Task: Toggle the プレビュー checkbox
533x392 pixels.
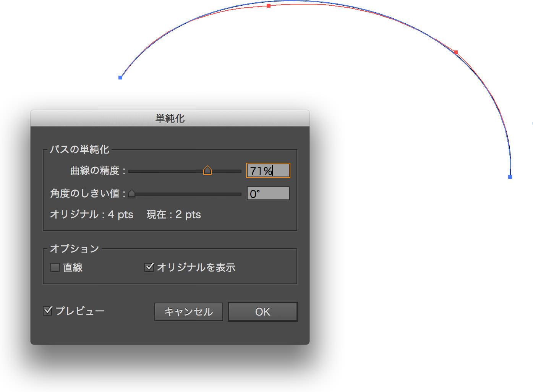Action: coord(47,311)
